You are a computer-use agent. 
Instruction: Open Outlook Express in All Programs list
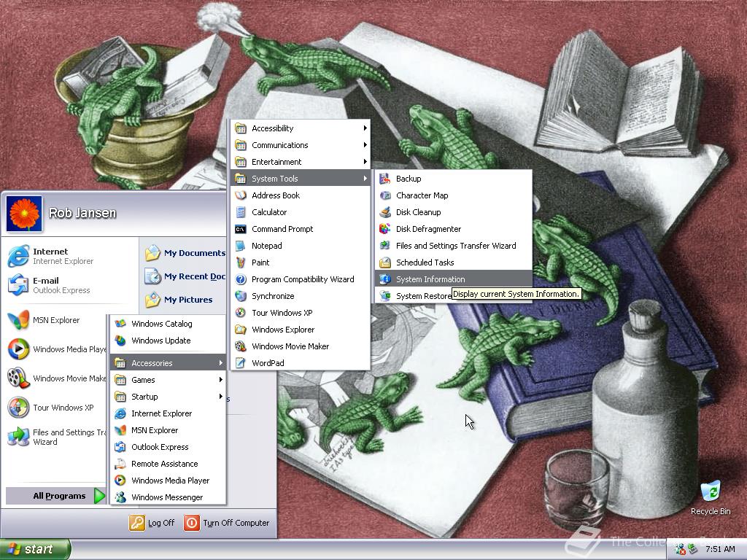point(169,447)
